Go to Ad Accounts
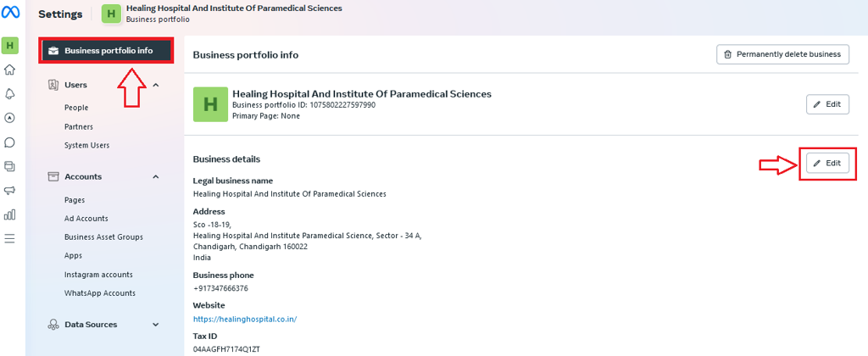The width and height of the screenshot is (868, 356). 86,218
